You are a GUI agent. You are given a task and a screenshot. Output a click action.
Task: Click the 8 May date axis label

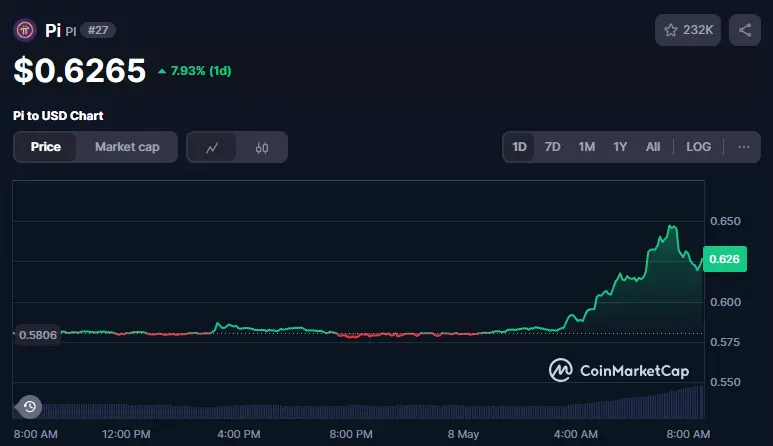pyautogui.click(x=463, y=434)
